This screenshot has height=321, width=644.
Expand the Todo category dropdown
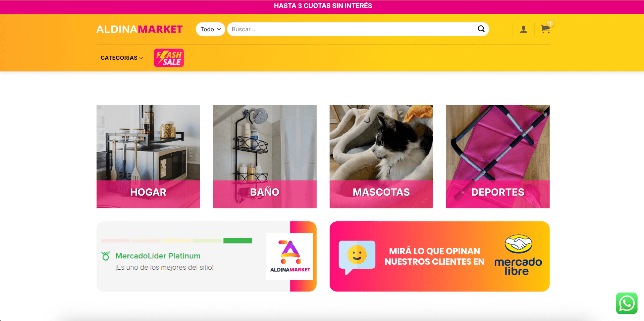tap(210, 29)
